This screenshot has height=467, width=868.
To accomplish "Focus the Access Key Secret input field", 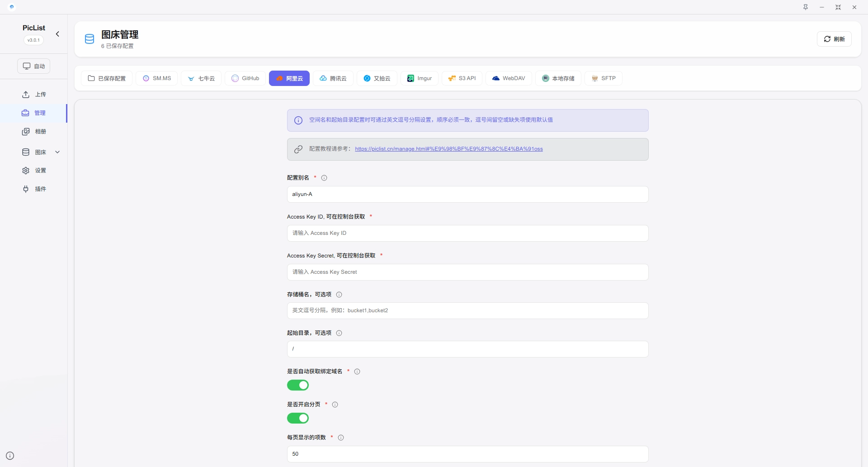I will point(468,272).
